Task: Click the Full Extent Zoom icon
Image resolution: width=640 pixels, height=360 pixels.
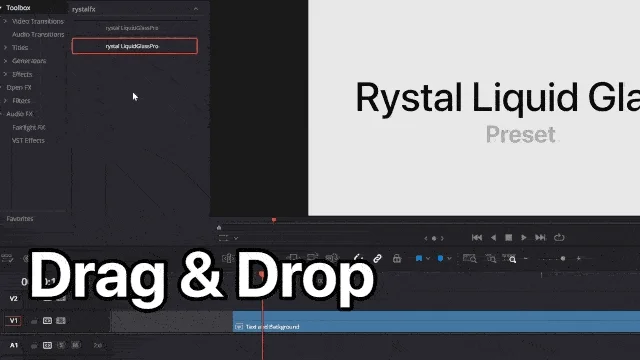Action: [x=470, y=258]
